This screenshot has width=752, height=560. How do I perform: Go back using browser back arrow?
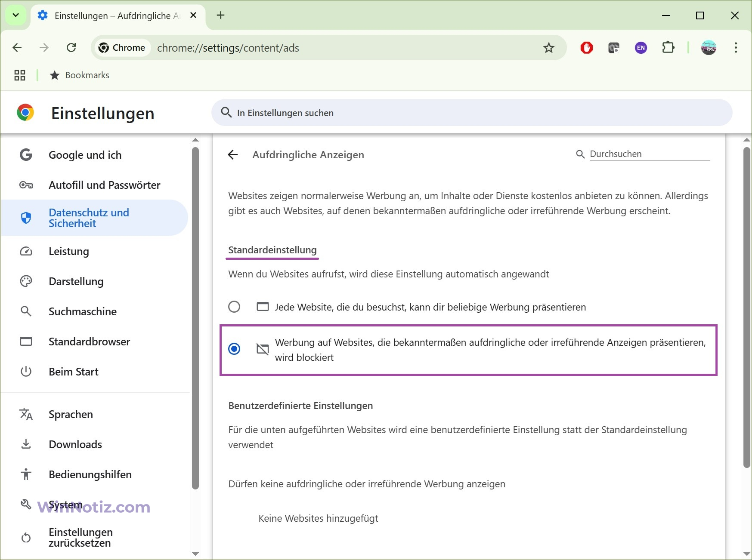point(17,48)
